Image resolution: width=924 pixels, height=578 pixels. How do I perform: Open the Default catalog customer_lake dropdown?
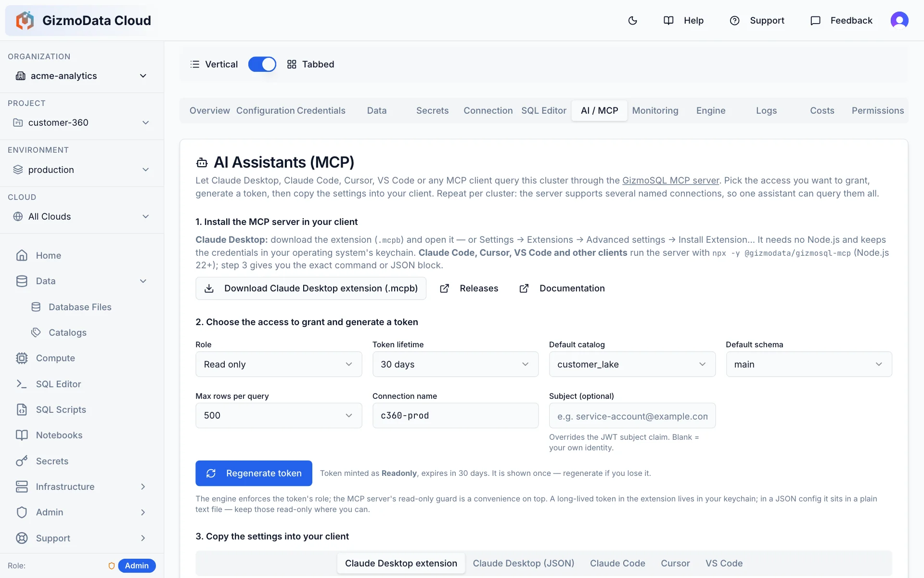tap(632, 364)
